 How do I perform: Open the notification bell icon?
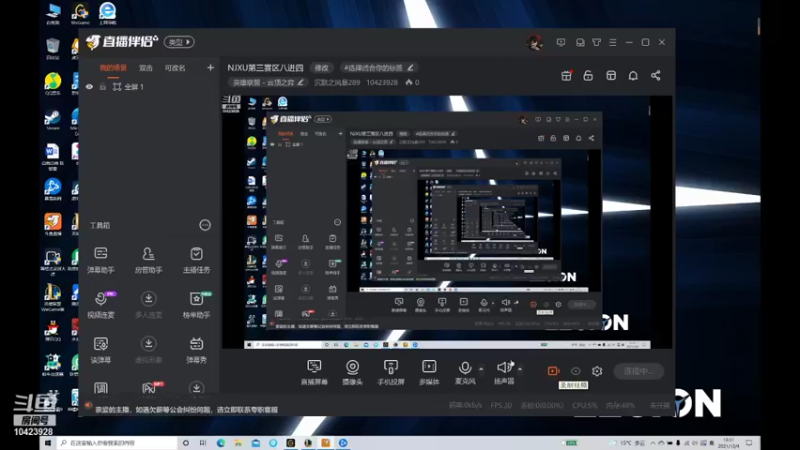click(633, 76)
